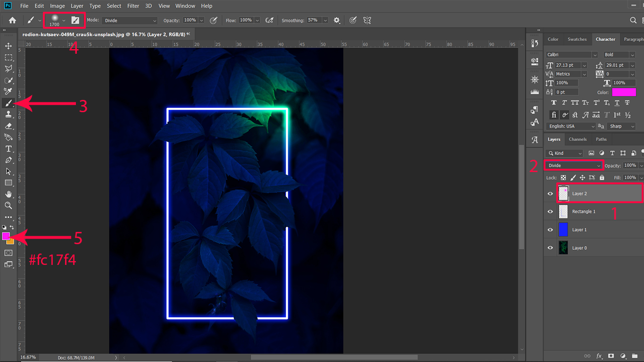Select the Zoom tool

[x=8, y=206]
